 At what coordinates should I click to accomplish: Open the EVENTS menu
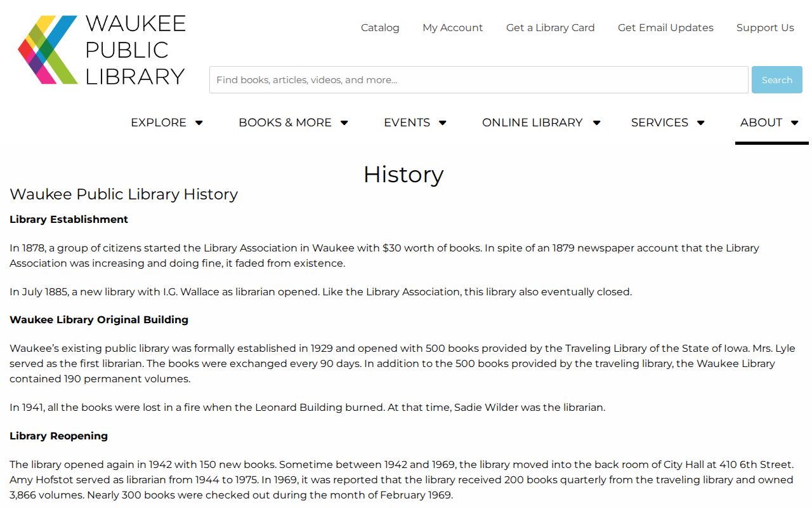(407, 123)
